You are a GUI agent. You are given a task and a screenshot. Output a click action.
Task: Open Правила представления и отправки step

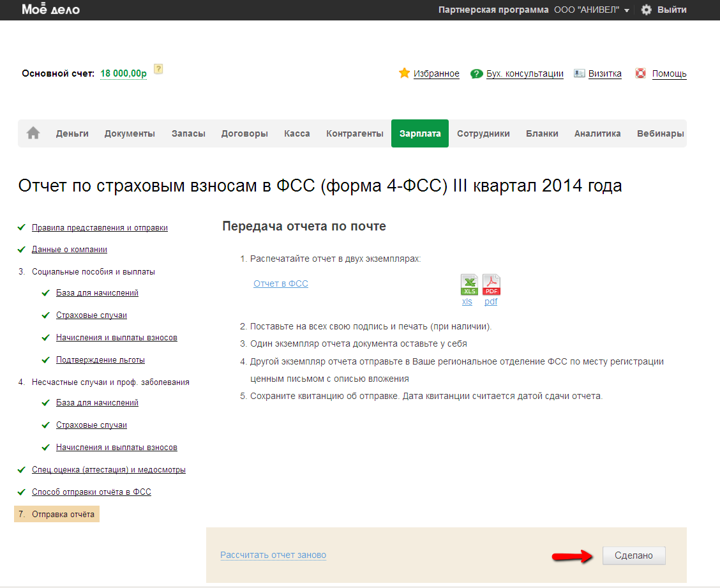pyautogui.click(x=100, y=227)
